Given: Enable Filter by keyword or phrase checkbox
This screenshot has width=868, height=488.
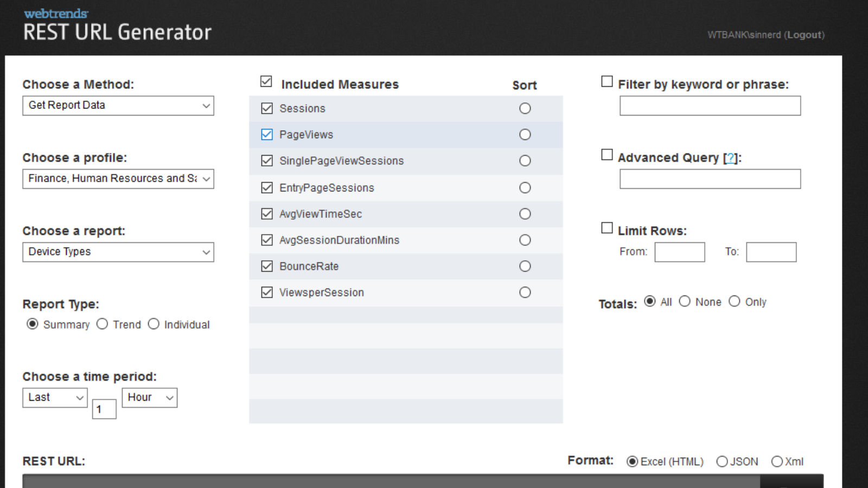Looking at the screenshot, I should (607, 81).
